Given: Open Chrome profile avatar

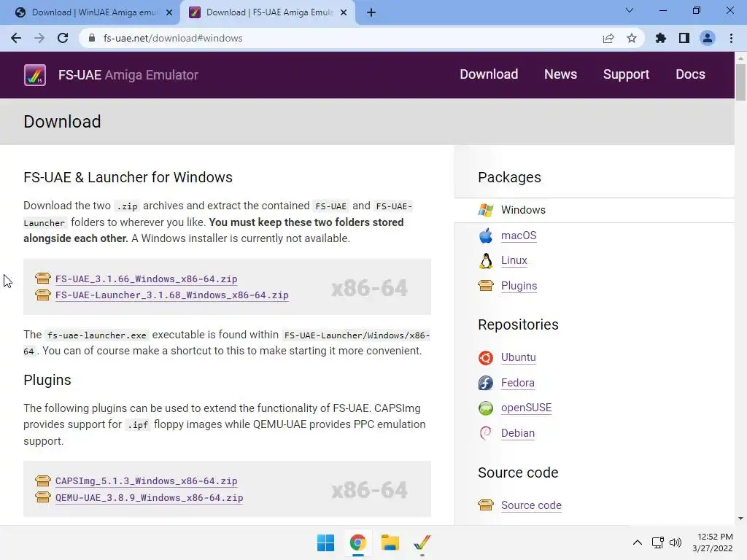Looking at the screenshot, I should (x=708, y=38).
